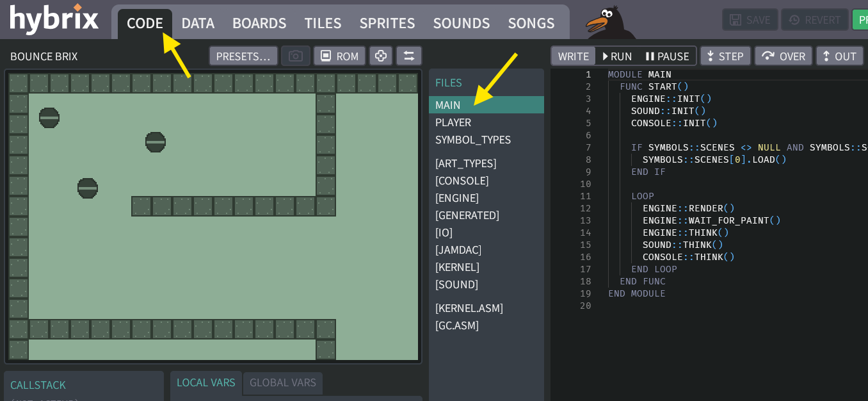Click the gamepad controls icon button
This screenshot has width=868, height=401.
tap(380, 56)
